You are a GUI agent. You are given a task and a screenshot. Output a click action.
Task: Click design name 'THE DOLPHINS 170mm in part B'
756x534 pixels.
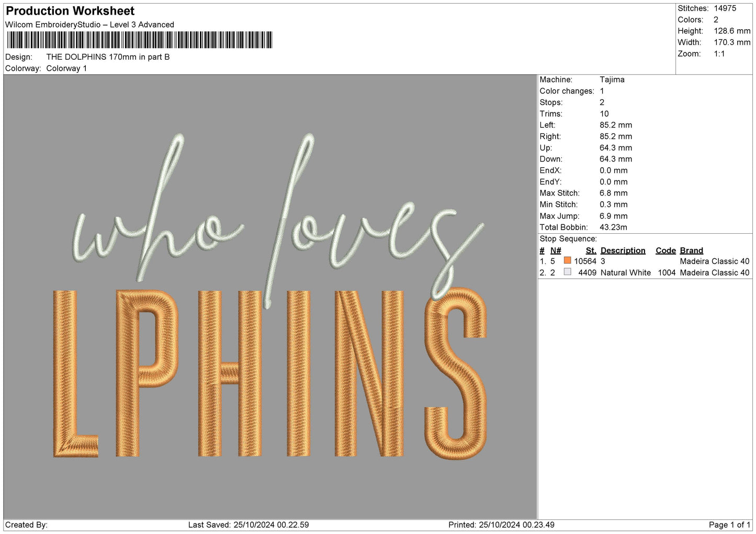(x=108, y=57)
